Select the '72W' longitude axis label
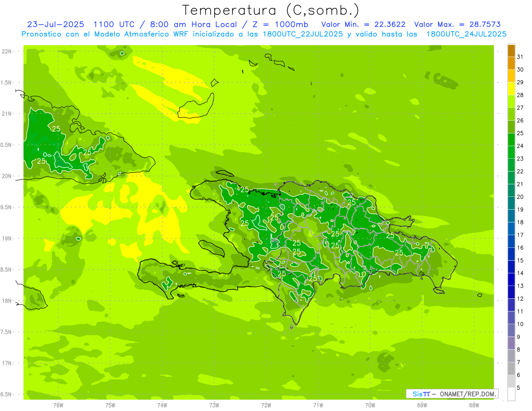This screenshot has height=411, width=532. coord(266,405)
